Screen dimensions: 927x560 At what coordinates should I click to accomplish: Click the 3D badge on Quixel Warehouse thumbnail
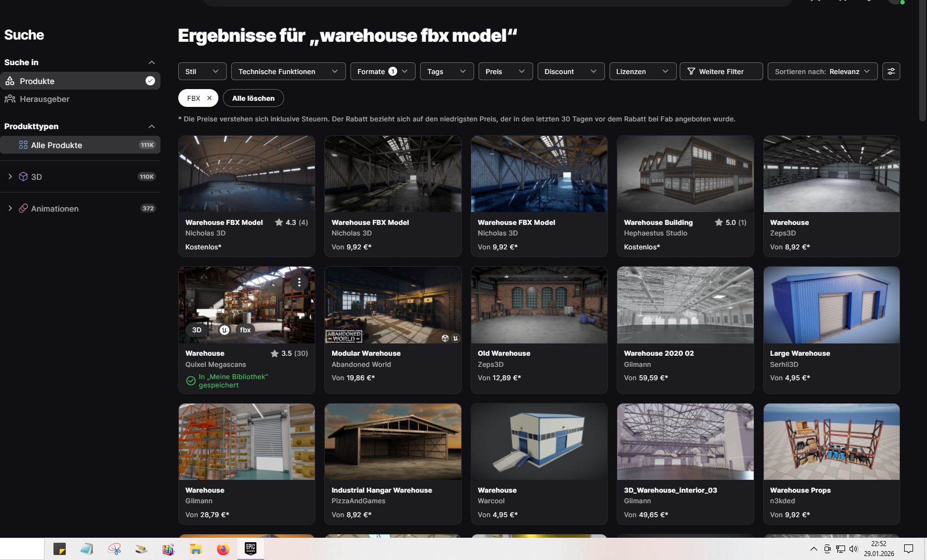click(197, 330)
